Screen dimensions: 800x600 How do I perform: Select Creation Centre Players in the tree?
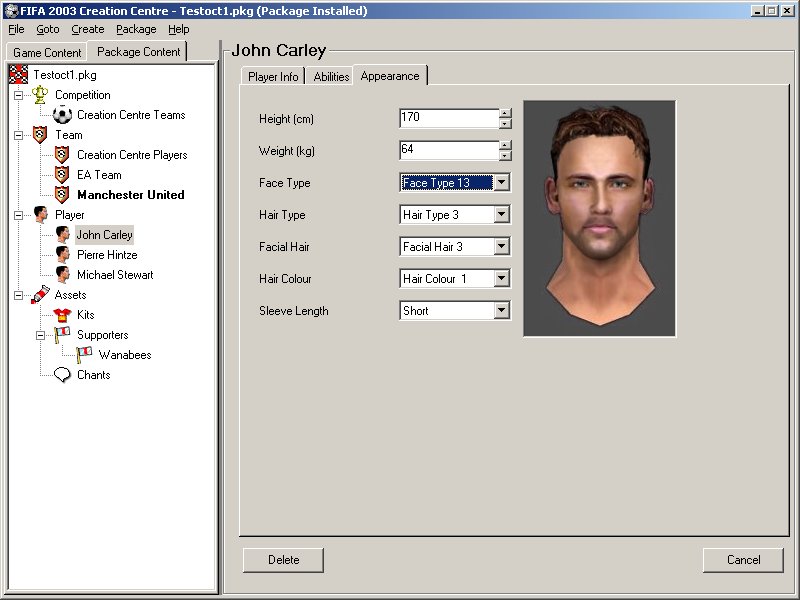tap(132, 155)
